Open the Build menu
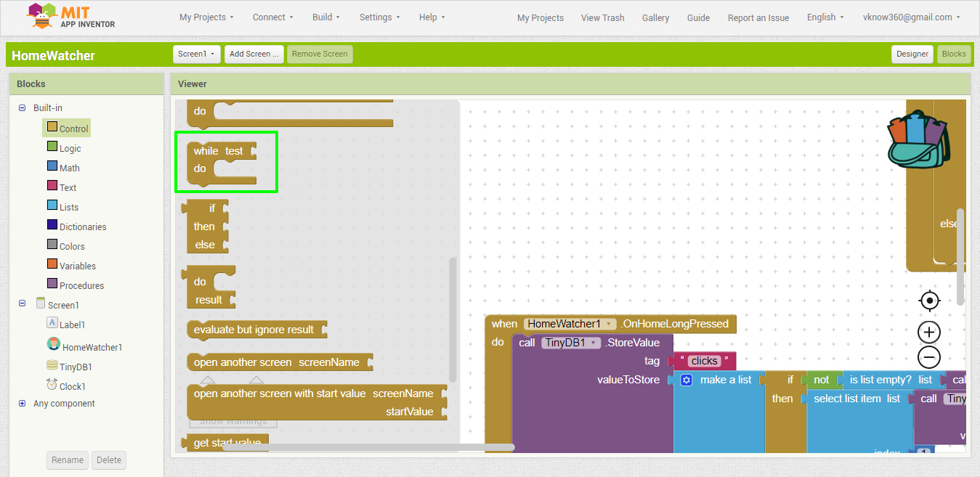 (325, 17)
